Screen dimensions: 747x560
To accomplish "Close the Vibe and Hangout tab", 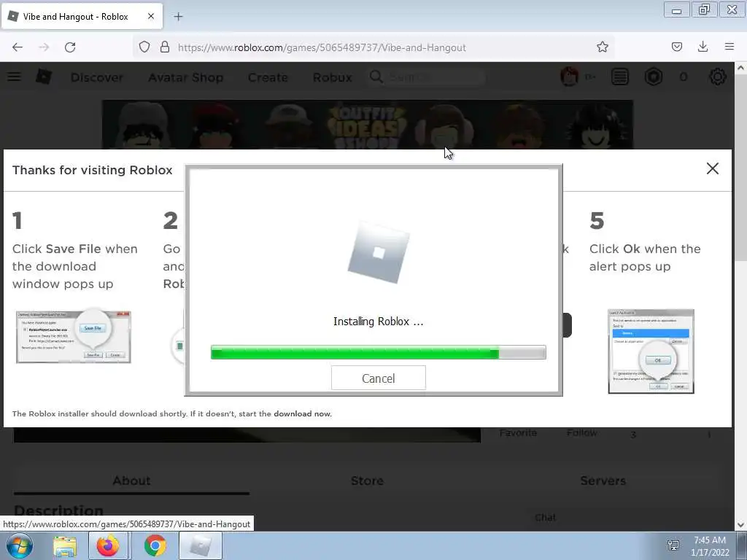I will pyautogui.click(x=151, y=16).
